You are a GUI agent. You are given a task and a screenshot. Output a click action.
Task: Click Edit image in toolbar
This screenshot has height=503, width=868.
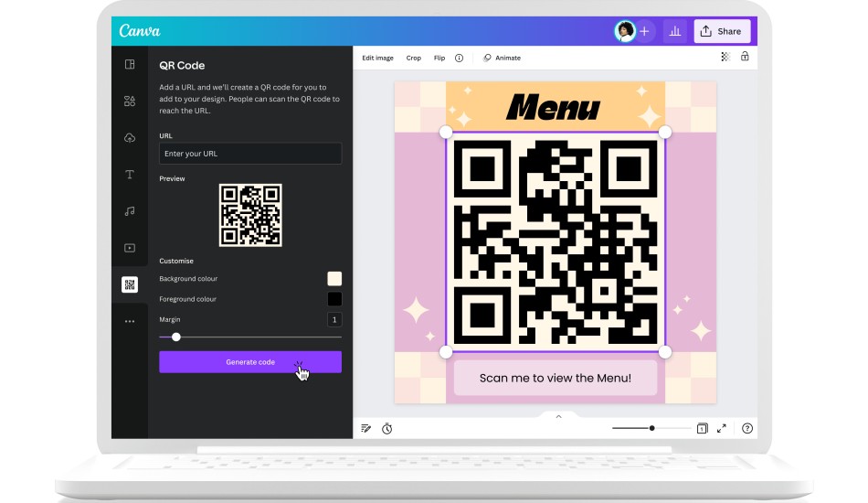pyautogui.click(x=377, y=58)
